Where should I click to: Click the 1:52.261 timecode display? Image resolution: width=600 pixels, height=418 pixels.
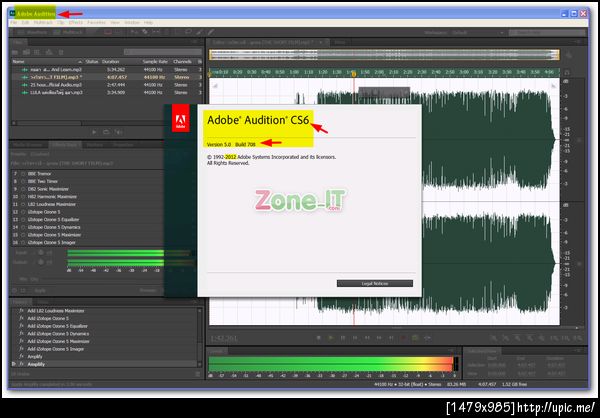(x=224, y=338)
